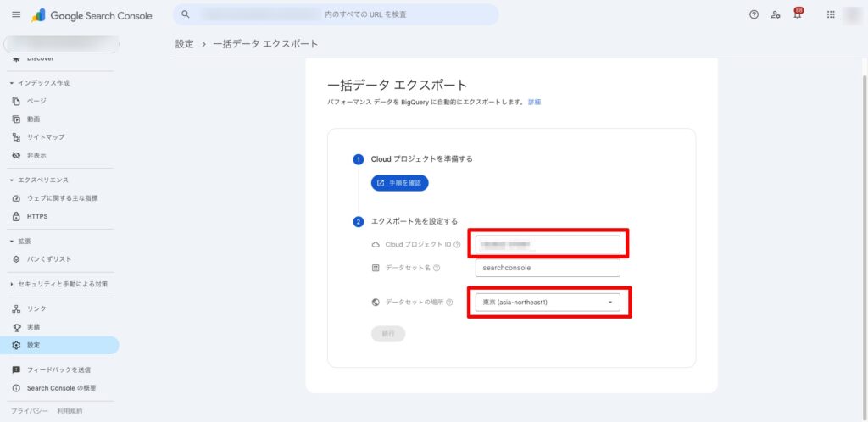The height and width of the screenshot is (422, 868).
Task: Click the 手順を確認 button
Action: (x=399, y=182)
